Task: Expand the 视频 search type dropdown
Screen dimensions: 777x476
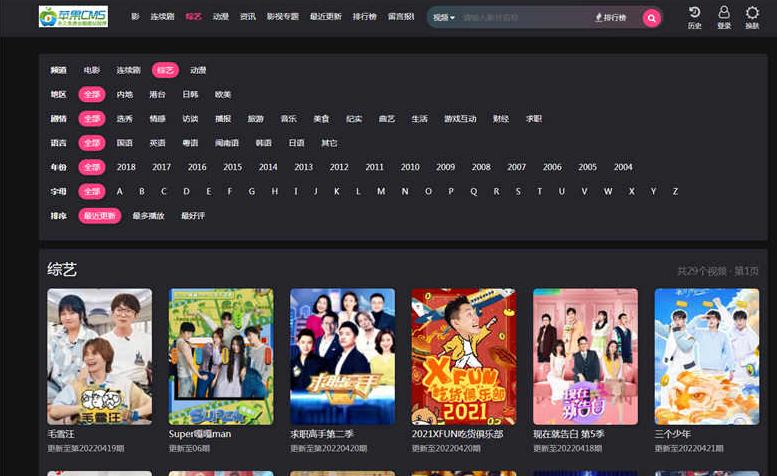Action: pos(443,18)
